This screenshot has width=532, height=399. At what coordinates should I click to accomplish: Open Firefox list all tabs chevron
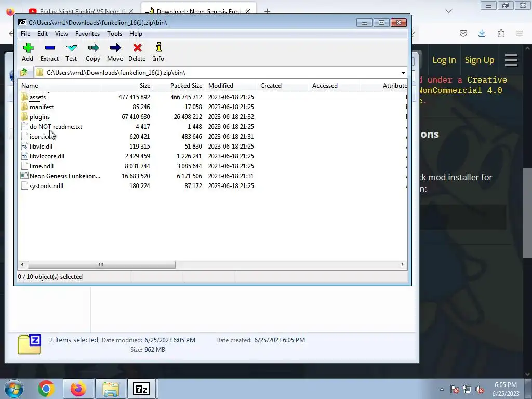(448, 11)
